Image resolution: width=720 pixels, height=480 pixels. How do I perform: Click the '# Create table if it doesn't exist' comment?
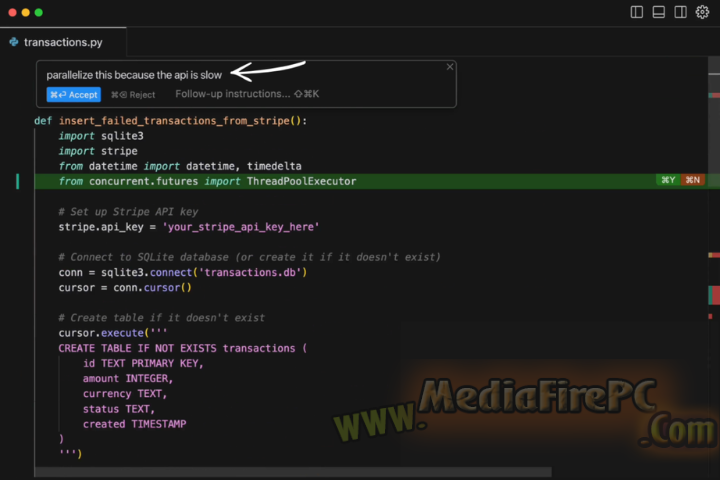coord(162,318)
